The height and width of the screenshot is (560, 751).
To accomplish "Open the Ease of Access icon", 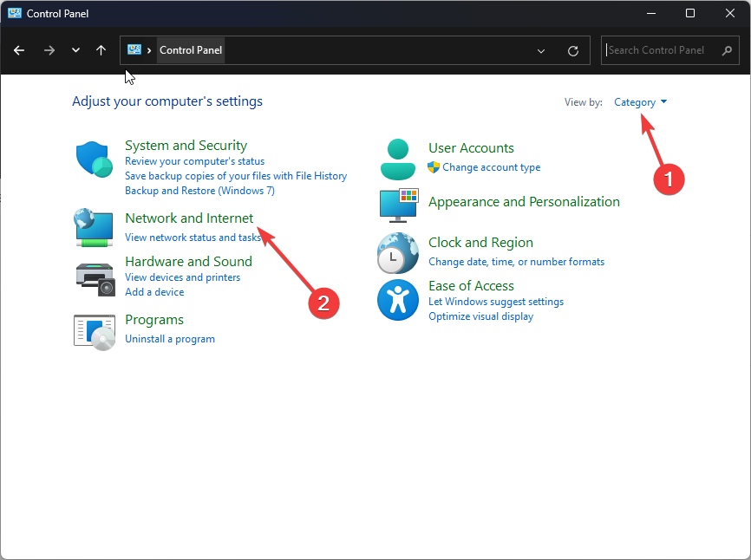I will [398, 300].
